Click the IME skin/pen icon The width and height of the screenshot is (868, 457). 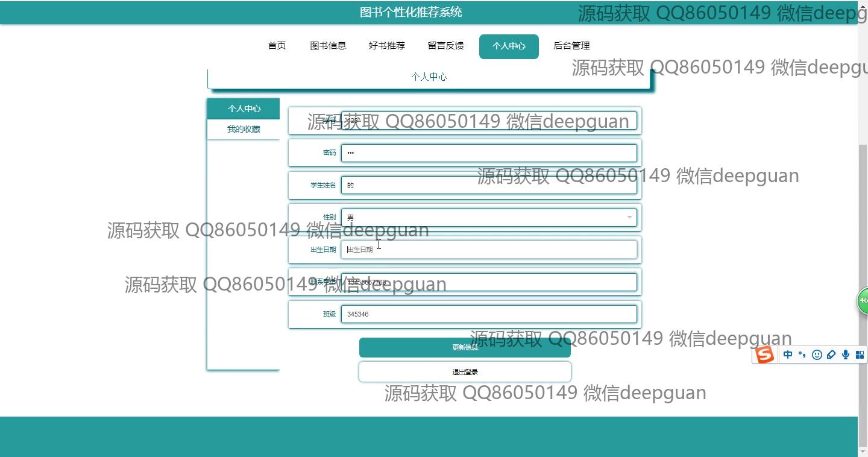[831, 355]
